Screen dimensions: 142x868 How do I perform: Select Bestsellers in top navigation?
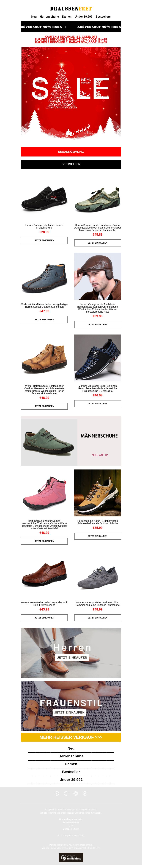(x=103, y=17)
